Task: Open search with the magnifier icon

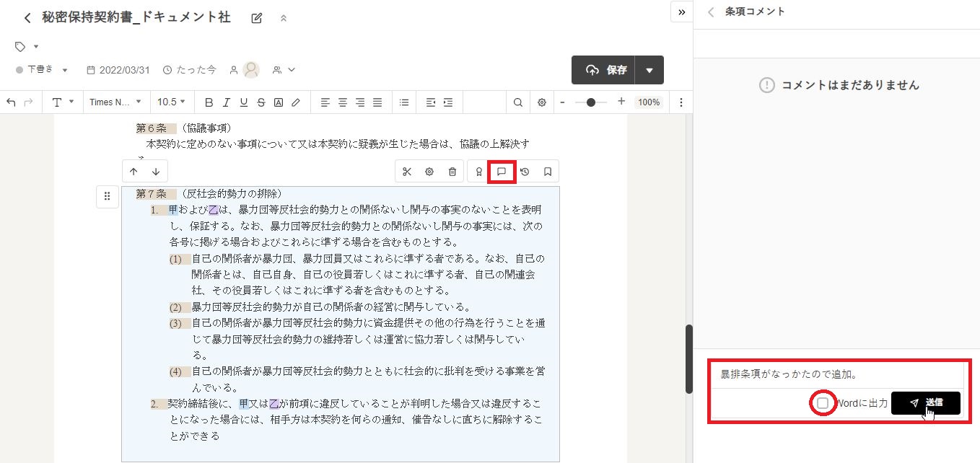Action: tap(518, 102)
